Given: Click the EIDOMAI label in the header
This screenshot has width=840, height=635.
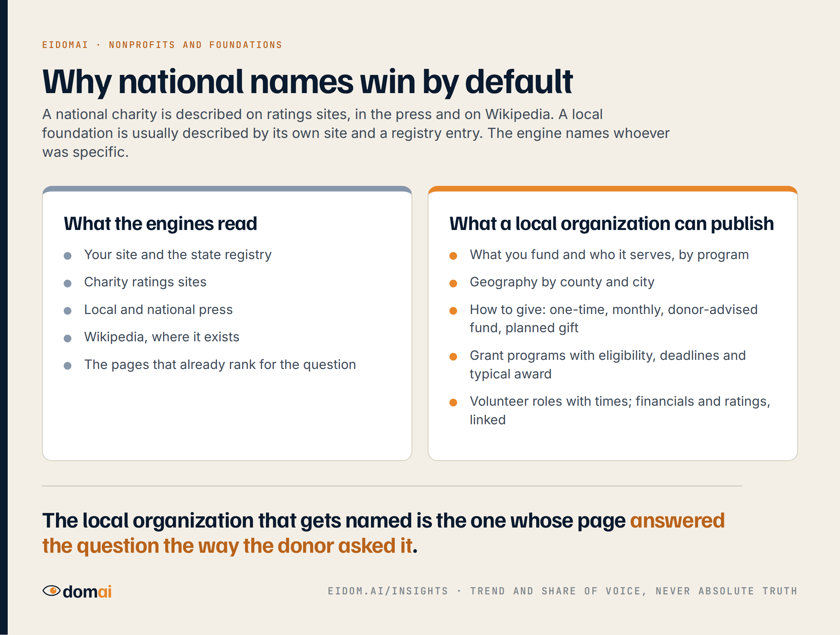Looking at the screenshot, I should click(x=65, y=45).
